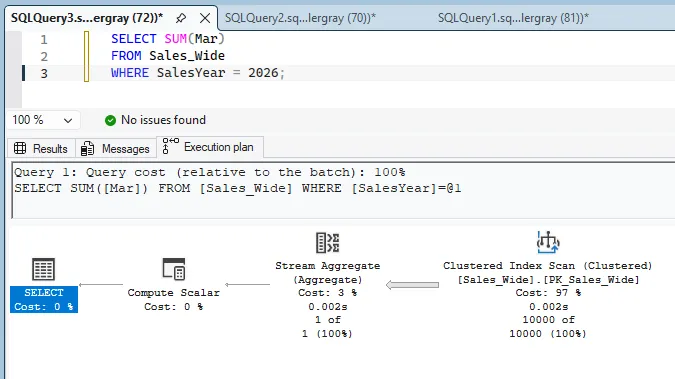Click the Cost: 0 % under Compute Scalar
The height and width of the screenshot is (379, 675).
[x=173, y=307]
